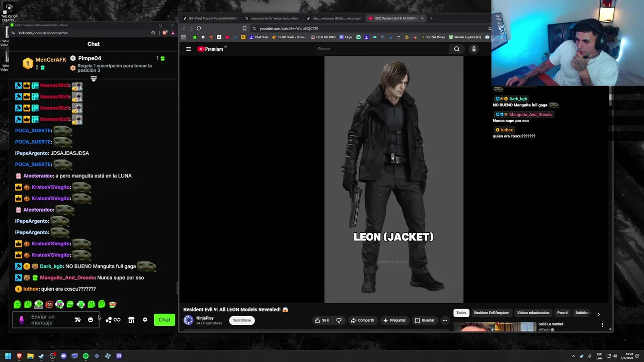
Task: Click the infinity symbol next to points
Action: (117, 320)
